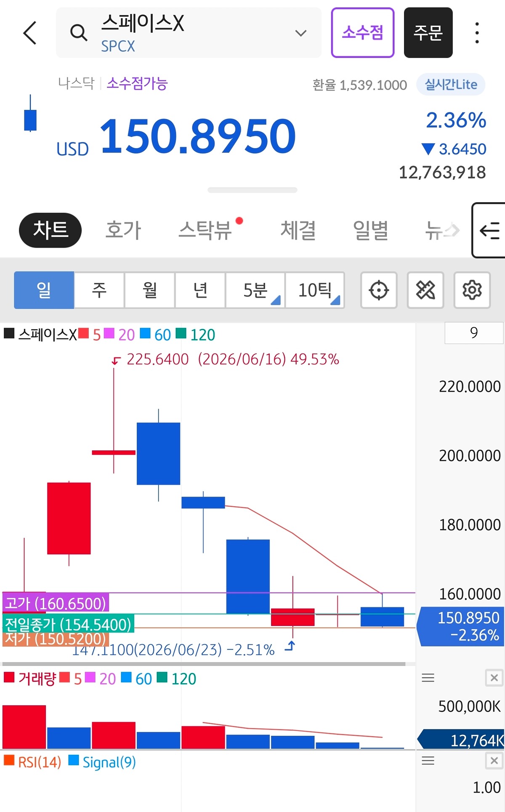Image resolution: width=505 pixels, height=812 pixels.
Task: Open the 5분 minute interval dropdown
Action: [x=255, y=290]
